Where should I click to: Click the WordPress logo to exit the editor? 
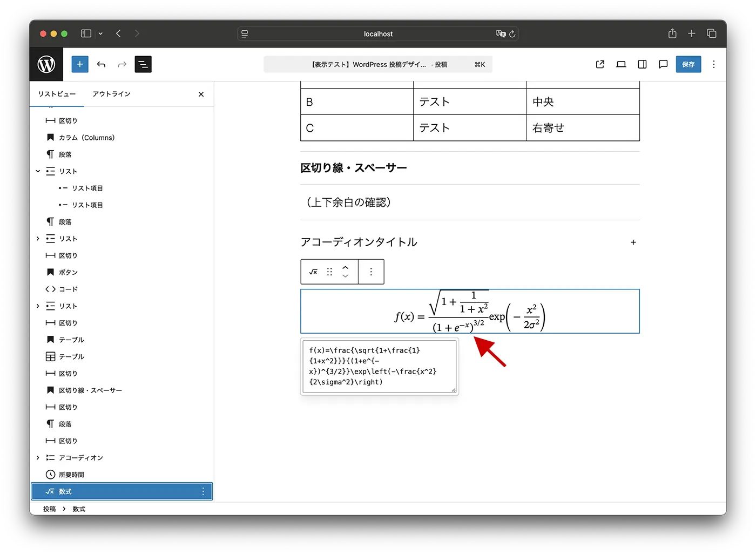pos(46,64)
